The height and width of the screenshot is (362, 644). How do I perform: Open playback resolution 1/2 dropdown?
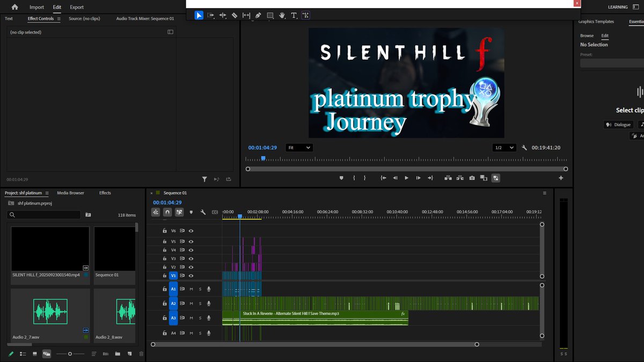click(504, 148)
